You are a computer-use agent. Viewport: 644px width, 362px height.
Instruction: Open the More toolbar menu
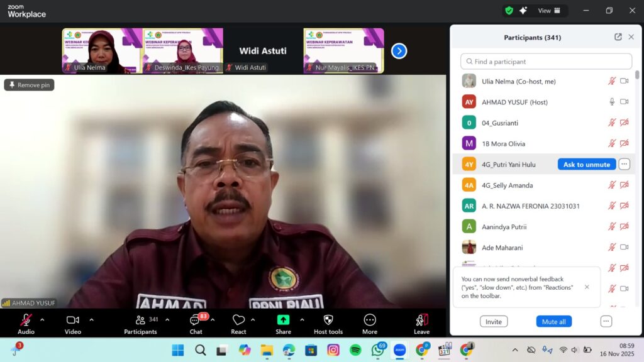pos(370,320)
